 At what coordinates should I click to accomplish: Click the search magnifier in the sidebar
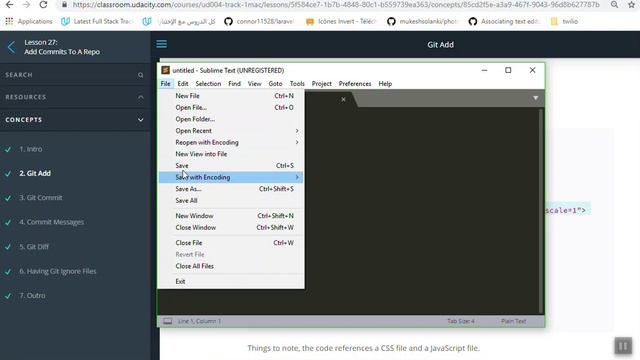[x=140, y=75]
